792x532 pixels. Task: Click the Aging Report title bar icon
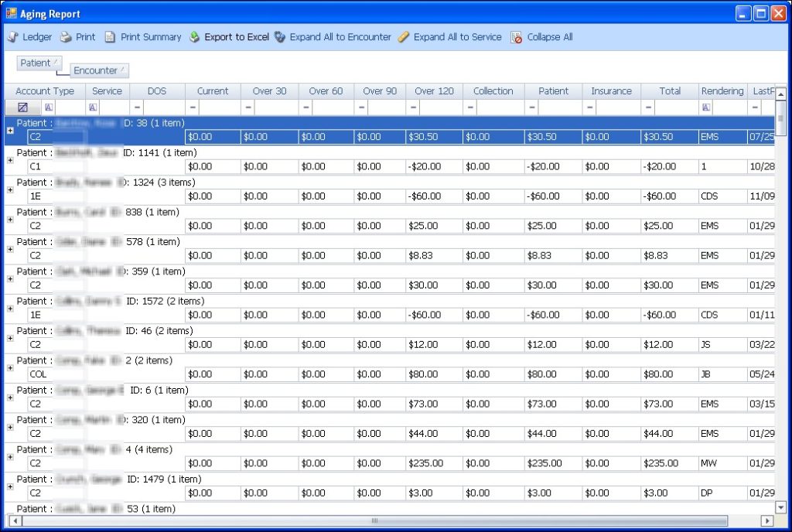point(11,13)
